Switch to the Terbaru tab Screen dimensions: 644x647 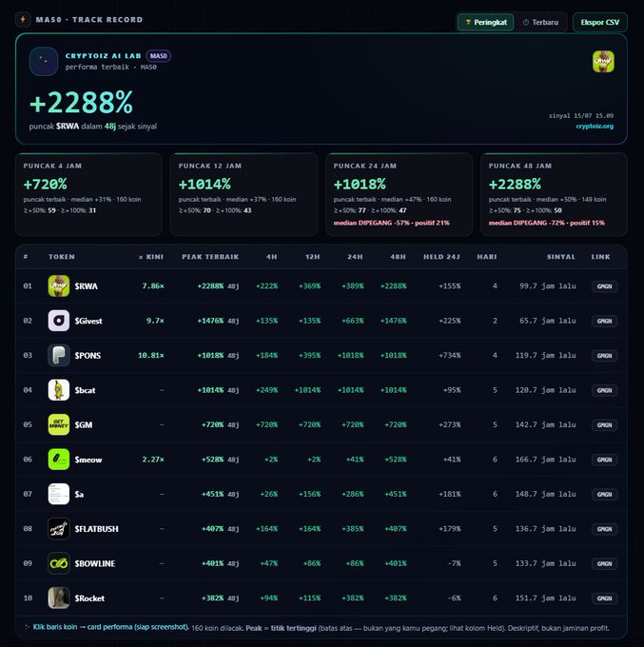[x=540, y=22]
